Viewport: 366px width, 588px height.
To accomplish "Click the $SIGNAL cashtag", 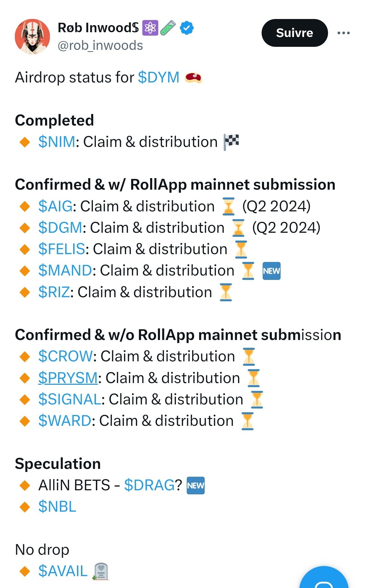I will (x=69, y=399).
